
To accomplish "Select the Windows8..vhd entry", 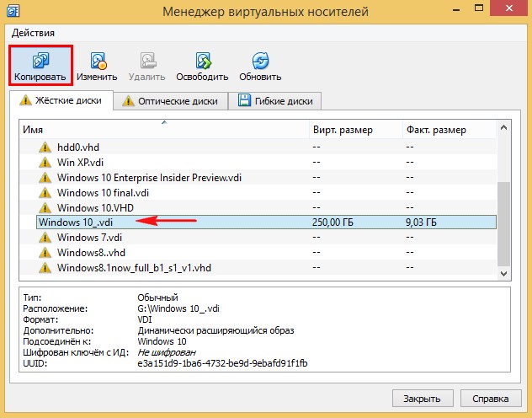I will coord(258,253).
